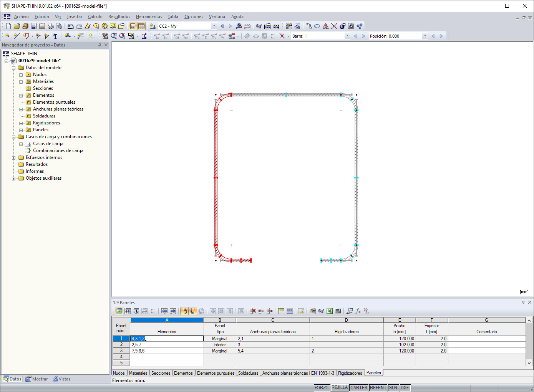Toggle the table display button
The height and width of the screenshot is (392, 534).
point(141,26)
